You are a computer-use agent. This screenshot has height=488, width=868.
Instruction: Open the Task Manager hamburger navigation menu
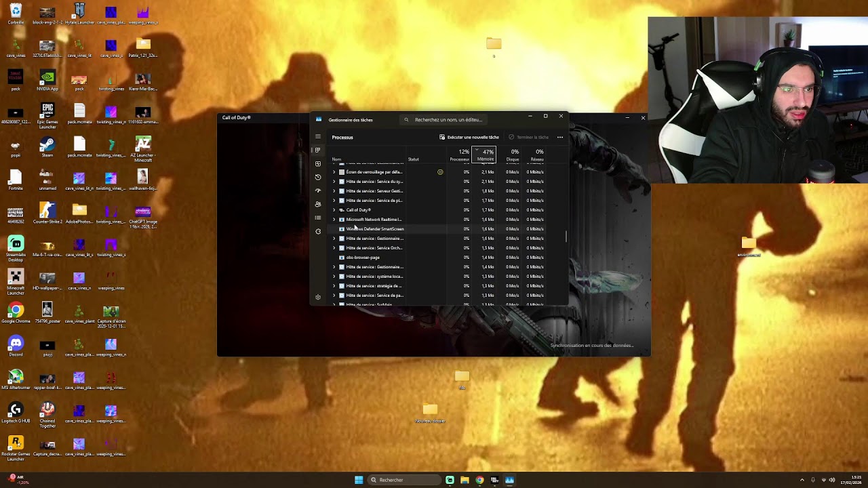(317, 137)
